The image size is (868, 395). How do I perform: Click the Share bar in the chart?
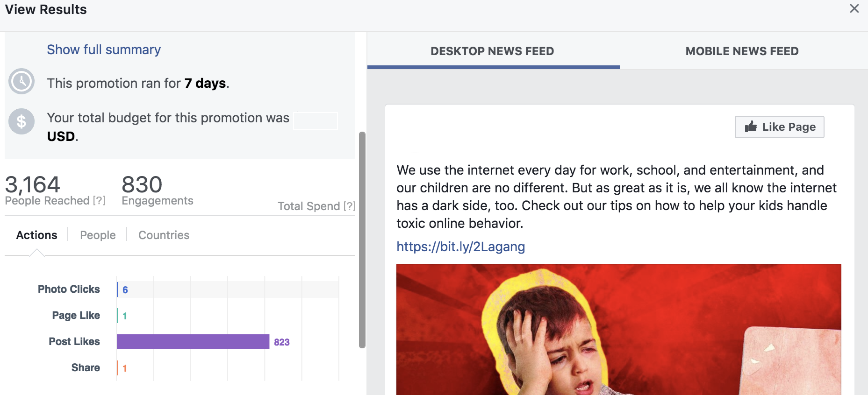[117, 368]
